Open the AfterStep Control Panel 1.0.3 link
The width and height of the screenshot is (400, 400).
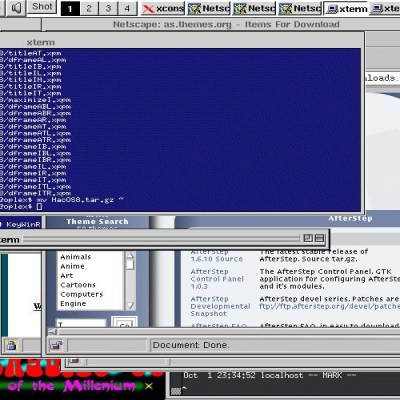click(x=217, y=279)
